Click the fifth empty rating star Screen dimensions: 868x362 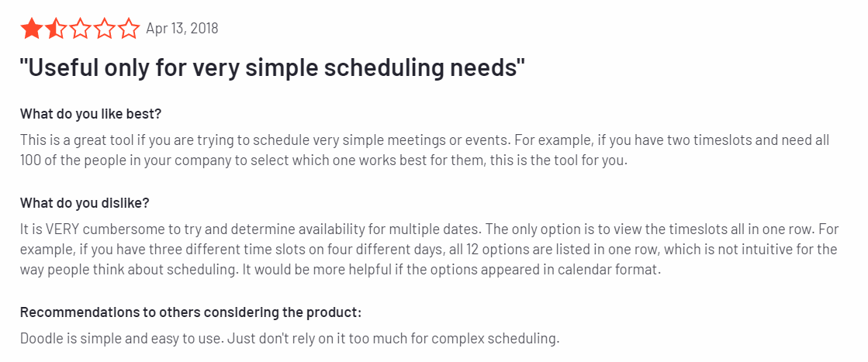tap(129, 29)
